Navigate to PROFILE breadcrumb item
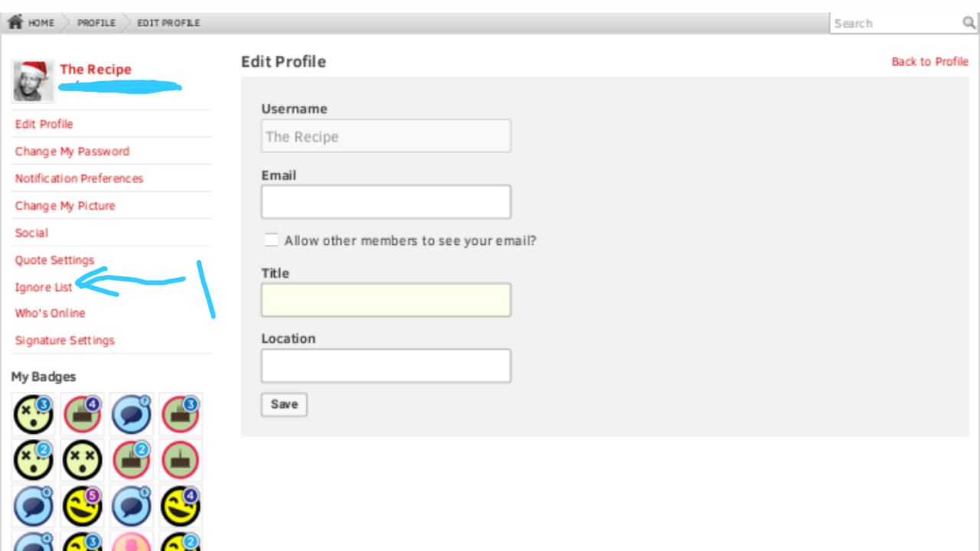 coord(96,23)
